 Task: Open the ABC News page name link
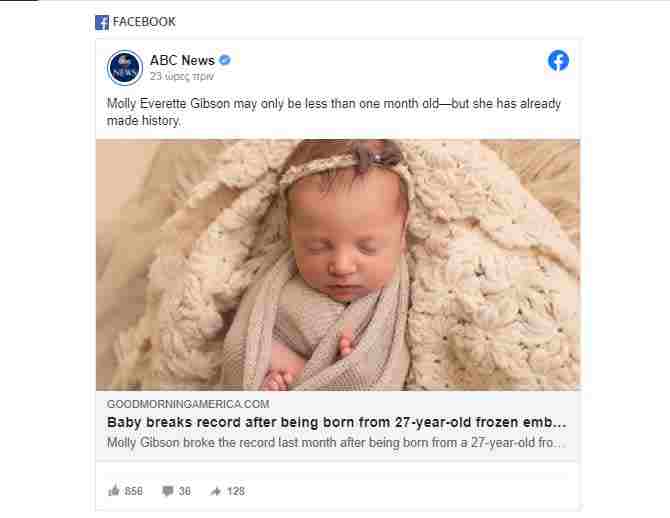pos(182,60)
